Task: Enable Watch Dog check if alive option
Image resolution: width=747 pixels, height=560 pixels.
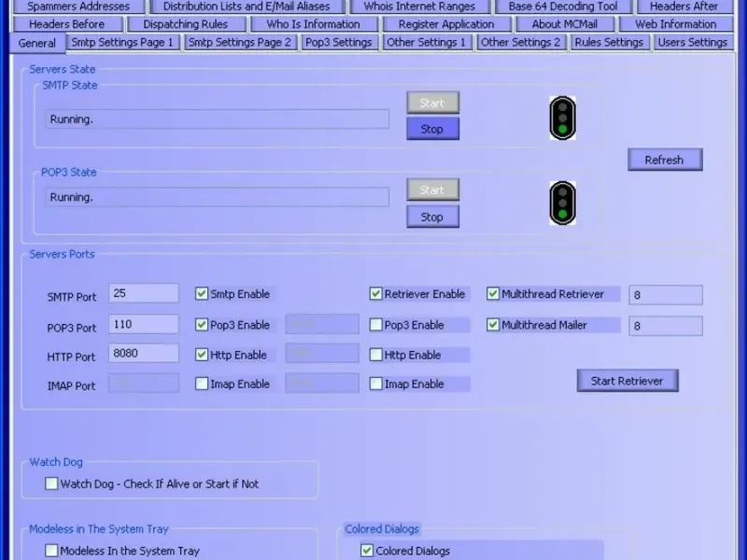Action: click(51, 483)
